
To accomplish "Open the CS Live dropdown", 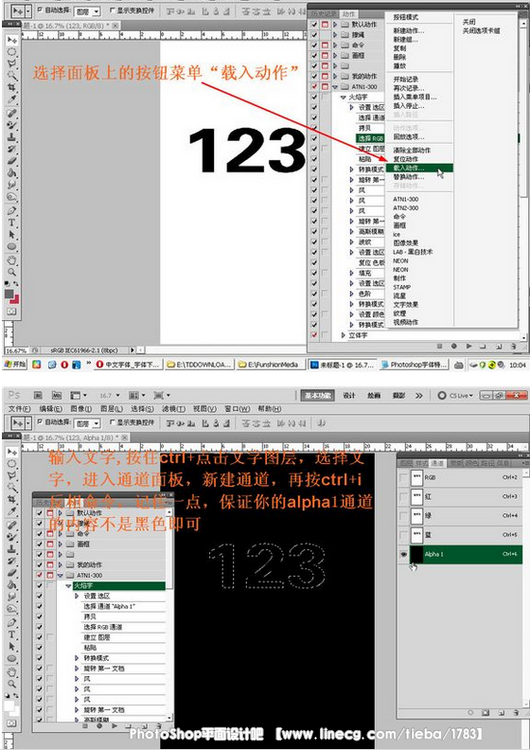I will click(x=456, y=396).
